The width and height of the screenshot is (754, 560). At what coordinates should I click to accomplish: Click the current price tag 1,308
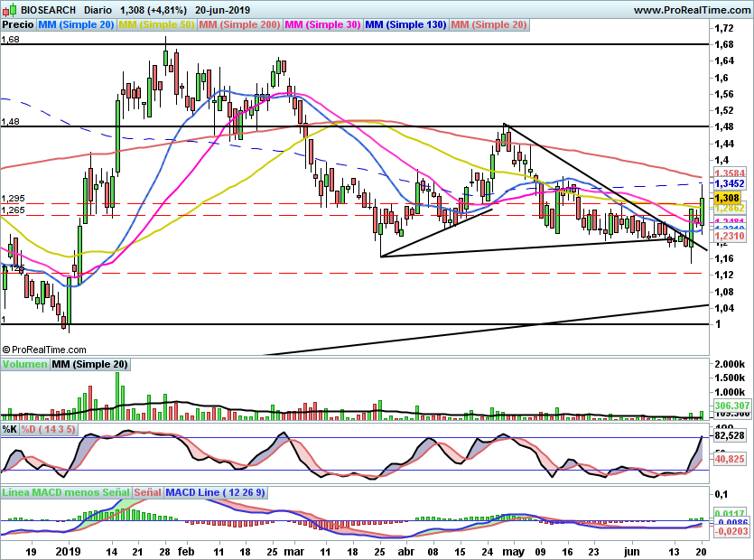(727, 198)
